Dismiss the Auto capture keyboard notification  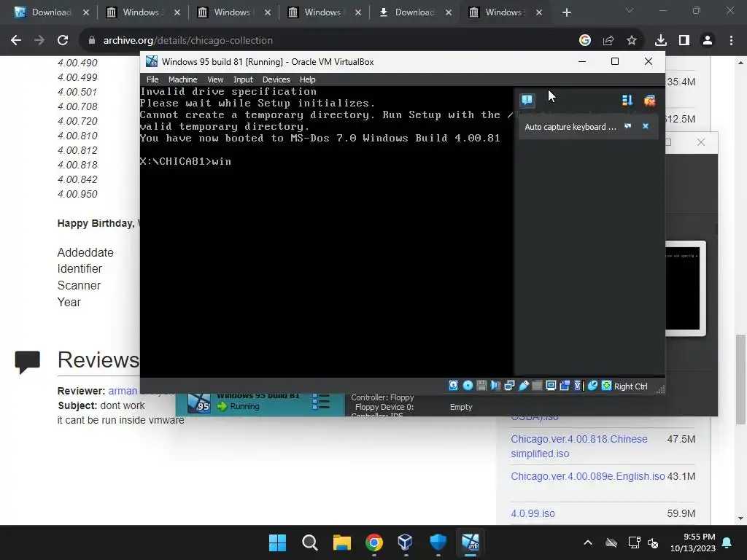(x=646, y=126)
